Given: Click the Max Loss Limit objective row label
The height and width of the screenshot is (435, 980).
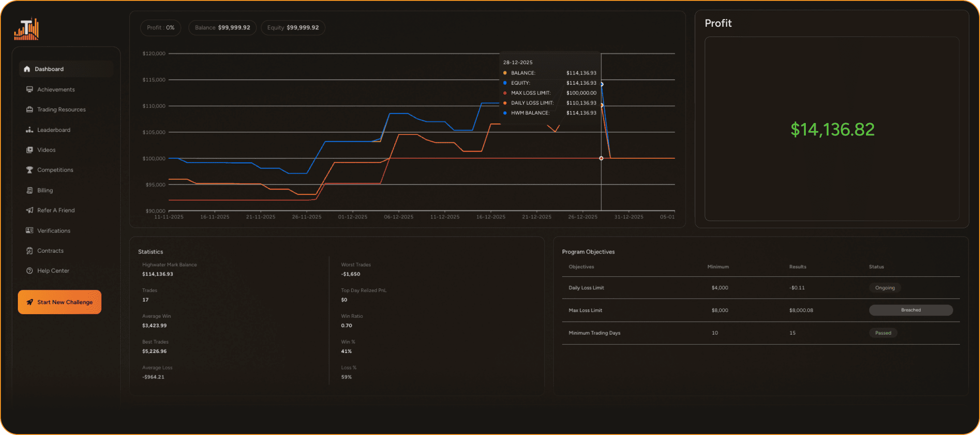Looking at the screenshot, I should [x=585, y=311].
